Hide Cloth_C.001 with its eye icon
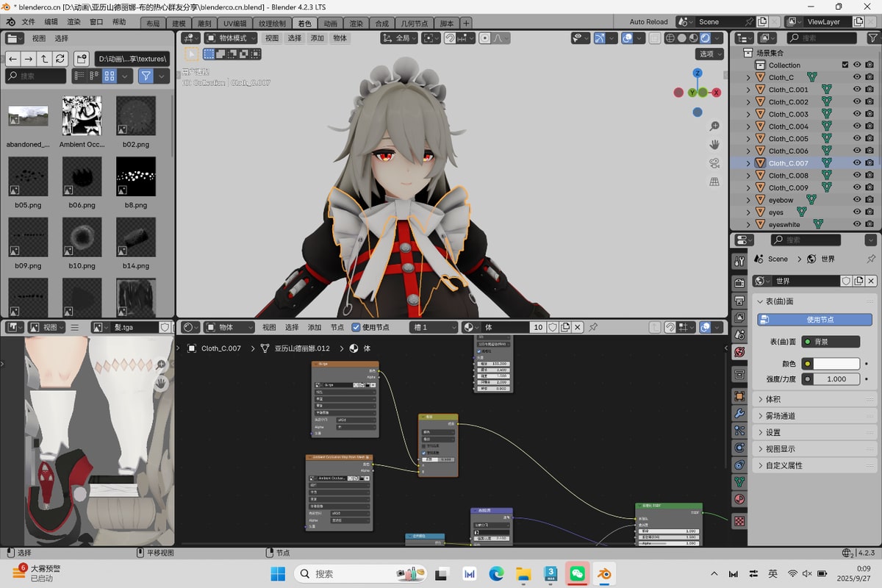 pos(857,90)
